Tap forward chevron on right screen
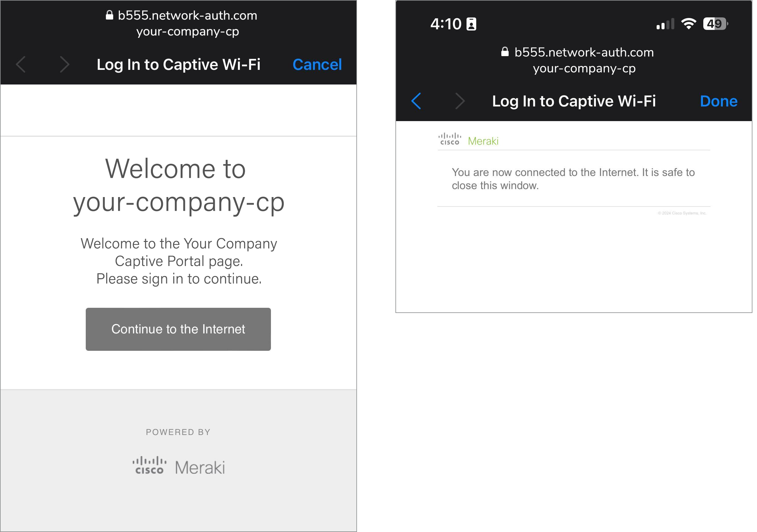Image resolution: width=757 pixels, height=532 pixels. [460, 101]
